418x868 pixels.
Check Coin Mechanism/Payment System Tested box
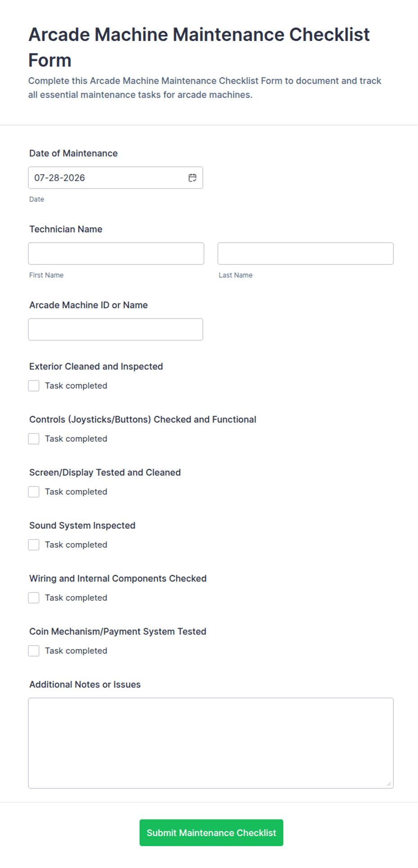tap(34, 651)
